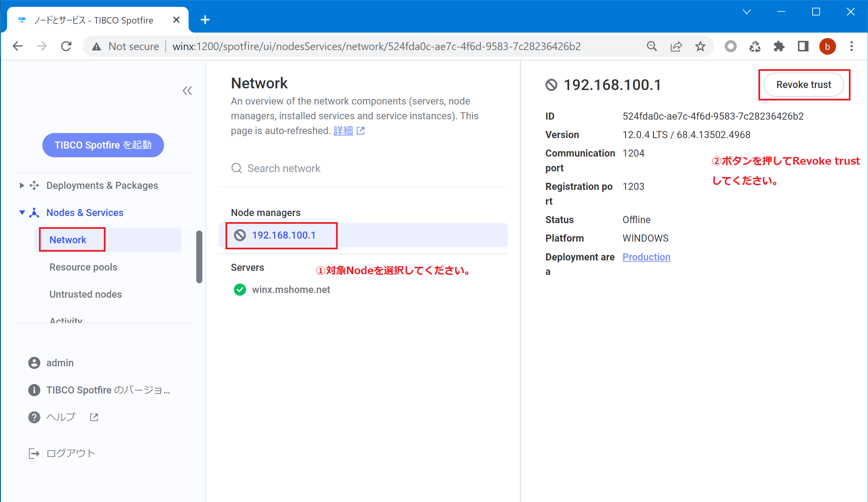Screen dimensions: 868x502
Task: Toggle the browser side panel
Action: (x=803, y=46)
